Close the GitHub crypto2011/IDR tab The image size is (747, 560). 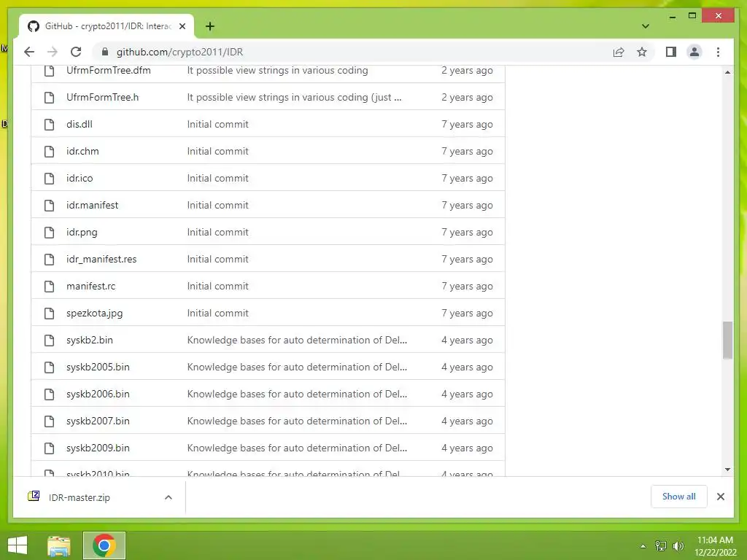pyautogui.click(x=182, y=26)
